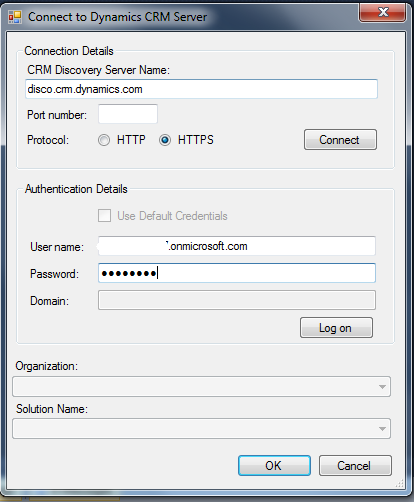Click the Authentication Details group label

click(x=76, y=189)
